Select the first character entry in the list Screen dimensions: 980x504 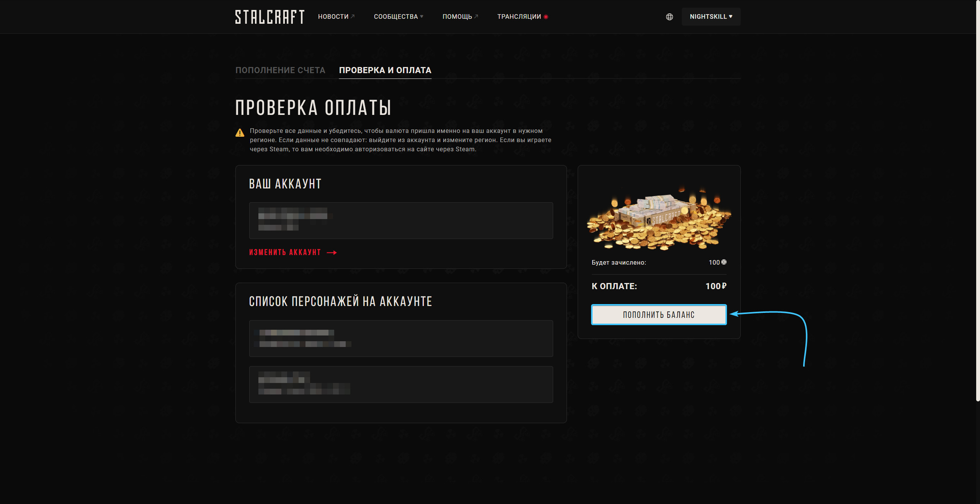[x=401, y=339]
